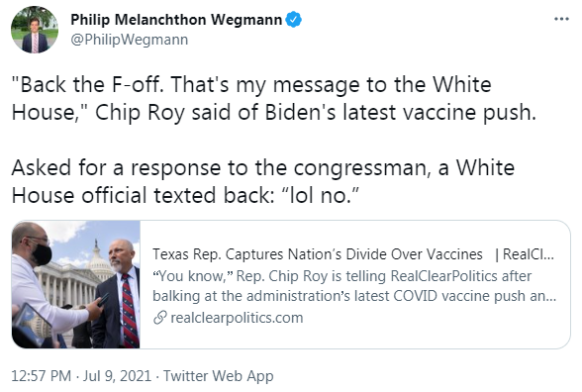The height and width of the screenshot is (392, 582).
Task: Click the 'Asked for a response' paragraph
Action: (x=263, y=181)
